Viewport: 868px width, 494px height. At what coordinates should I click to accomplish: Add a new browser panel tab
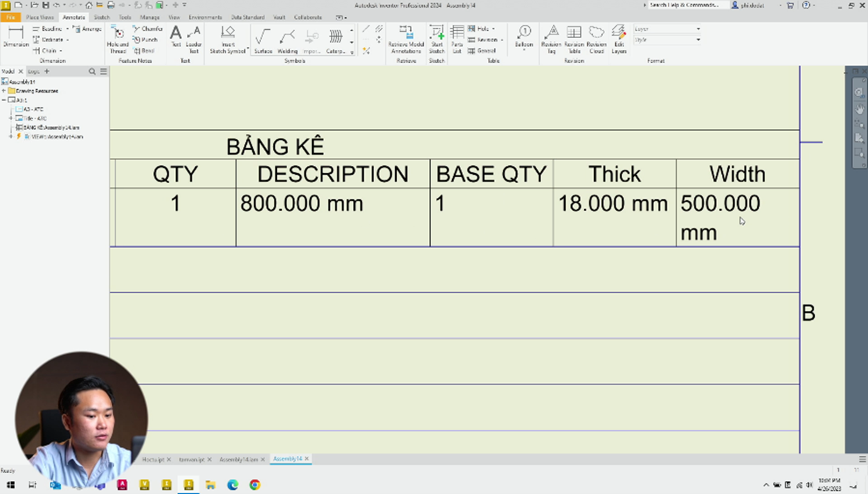click(x=47, y=71)
